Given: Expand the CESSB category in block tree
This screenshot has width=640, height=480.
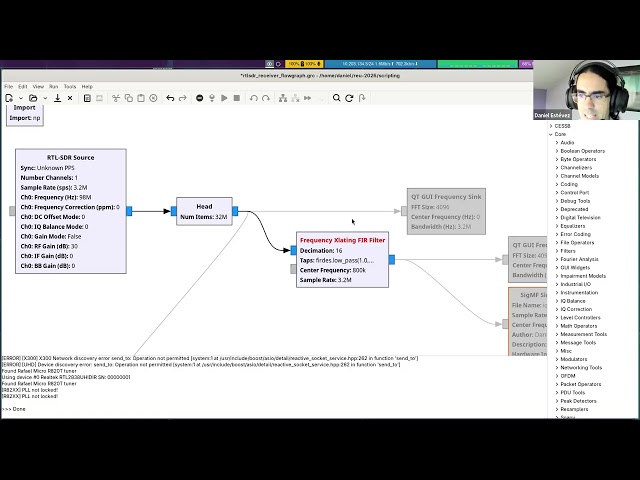Looking at the screenshot, I should point(551,126).
